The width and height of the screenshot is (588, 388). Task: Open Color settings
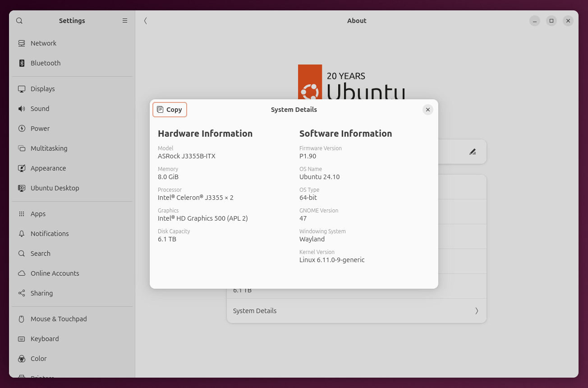[x=72, y=359]
